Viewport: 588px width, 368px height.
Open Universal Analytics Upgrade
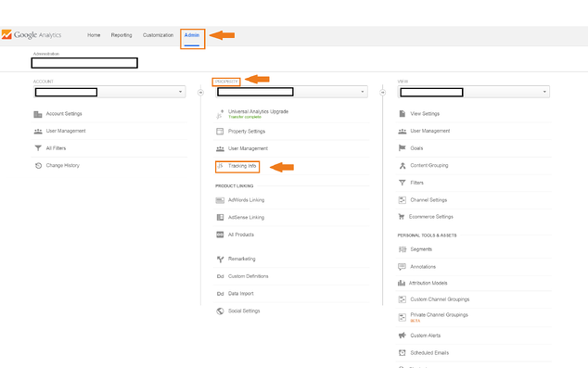click(x=258, y=111)
